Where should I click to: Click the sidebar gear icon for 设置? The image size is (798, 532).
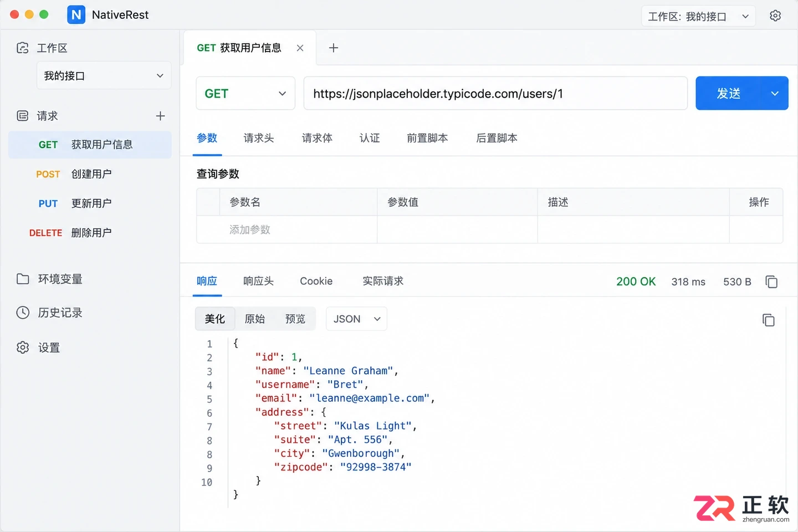pos(23,347)
